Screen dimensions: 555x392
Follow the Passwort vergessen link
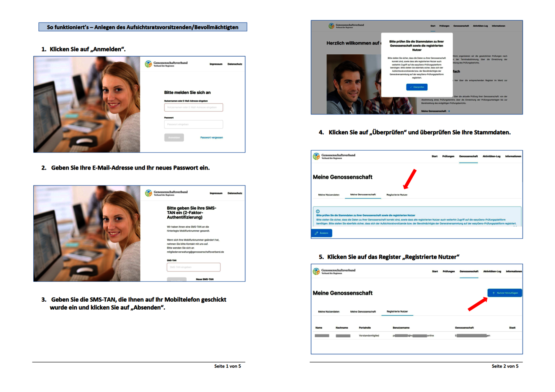[212, 138]
